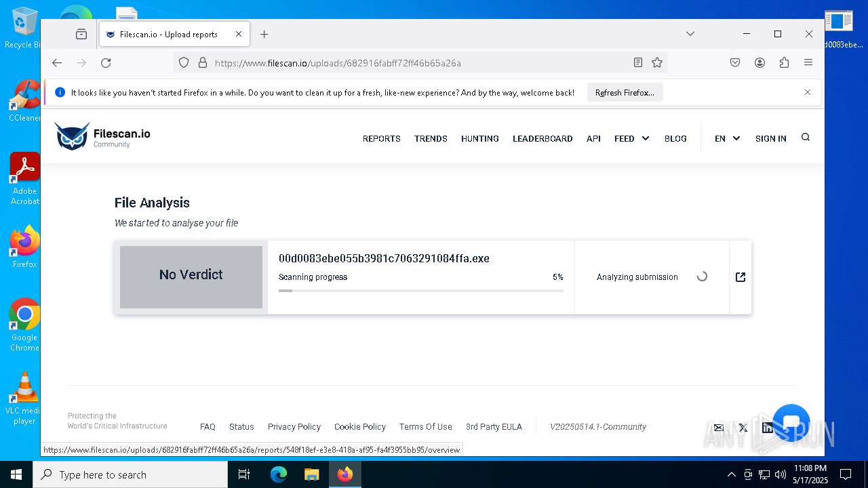Reload the page with the refresh icon

pyautogui.click(x=106, y=63)
